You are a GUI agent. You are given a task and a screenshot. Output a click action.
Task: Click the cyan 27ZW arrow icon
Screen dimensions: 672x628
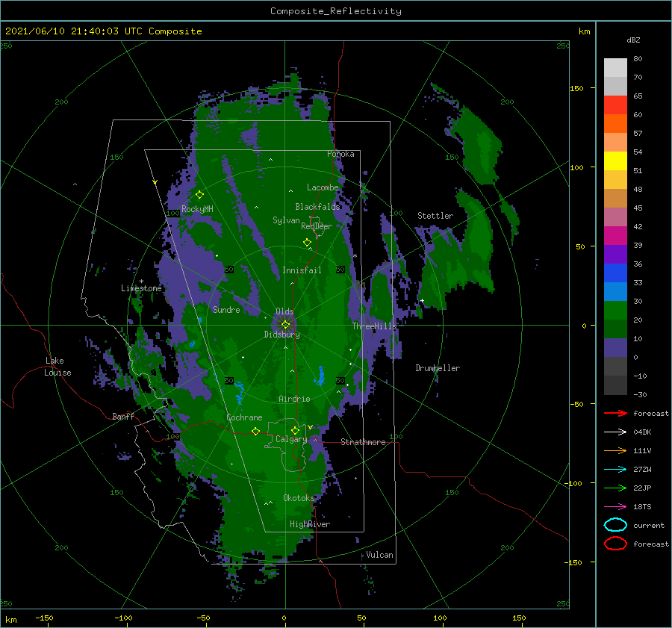tap(615, 470)
